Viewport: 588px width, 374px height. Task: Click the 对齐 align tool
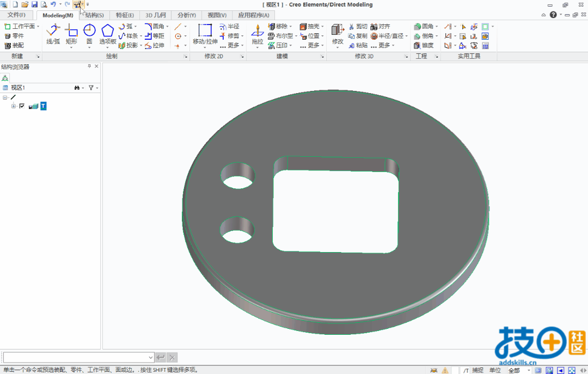click(x=380, y=26)
